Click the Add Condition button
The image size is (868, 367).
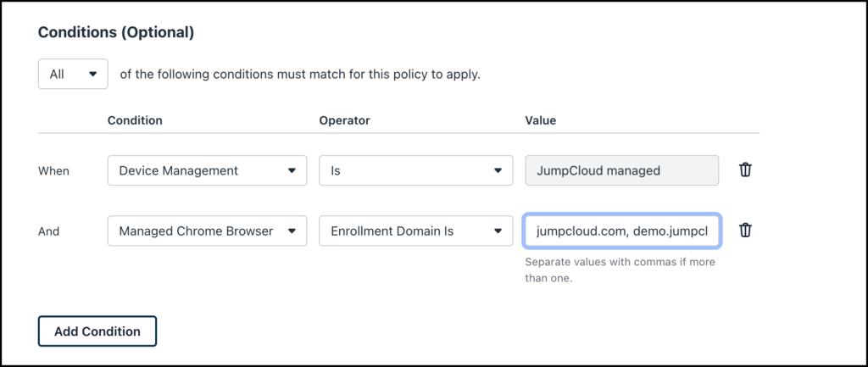[97, 331]
